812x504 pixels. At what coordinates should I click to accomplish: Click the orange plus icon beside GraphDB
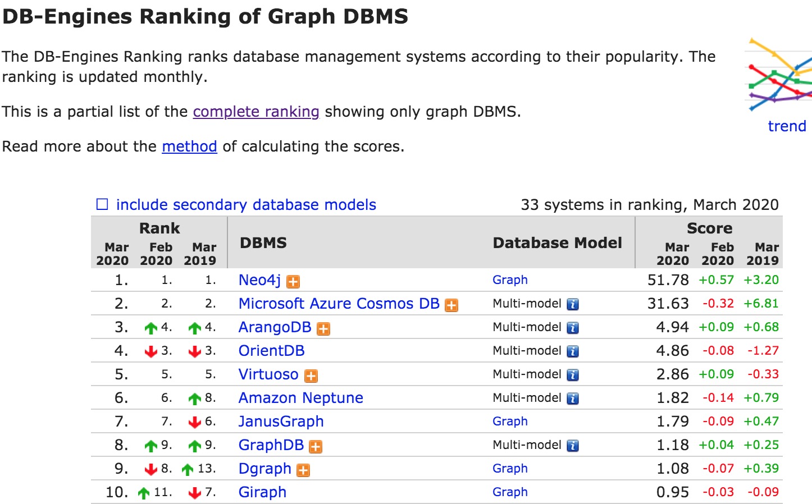[x=316, y=447]
